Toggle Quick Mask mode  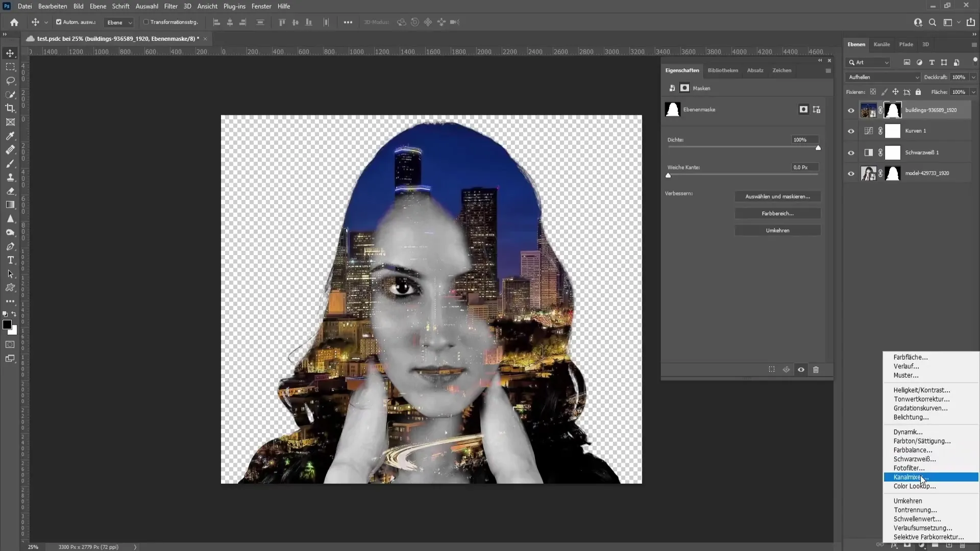pyautogui.click(x=10, y=344)
